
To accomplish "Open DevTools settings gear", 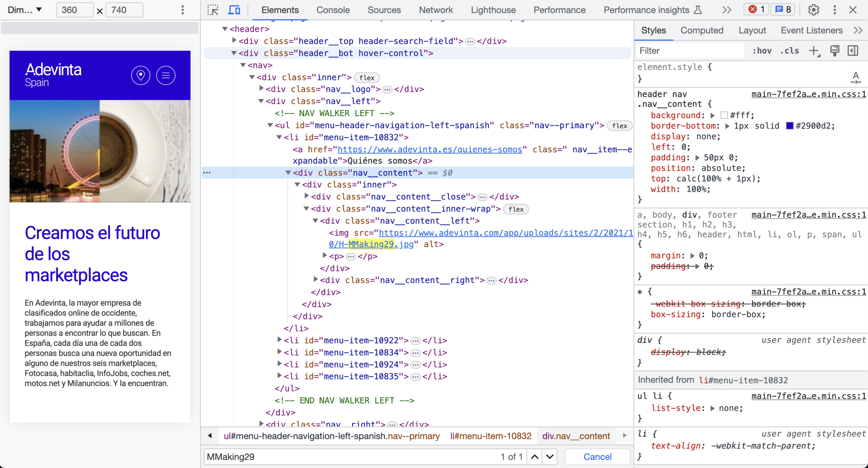I will coord(813,10).
